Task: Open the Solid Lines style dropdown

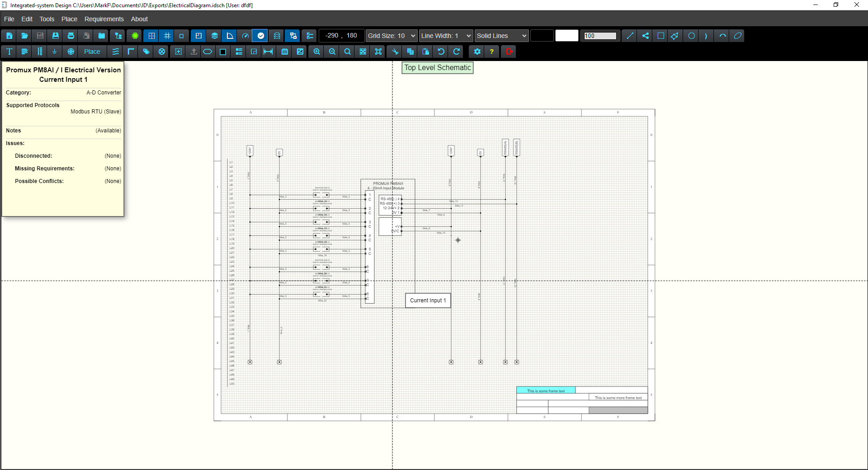Action: coord(501,36)
